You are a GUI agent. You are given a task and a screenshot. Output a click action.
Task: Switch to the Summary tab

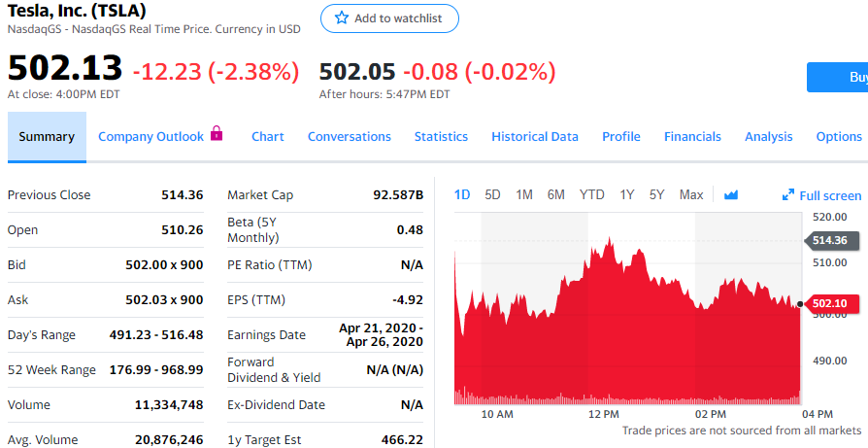pyautogui.click(x=47, y=137)
